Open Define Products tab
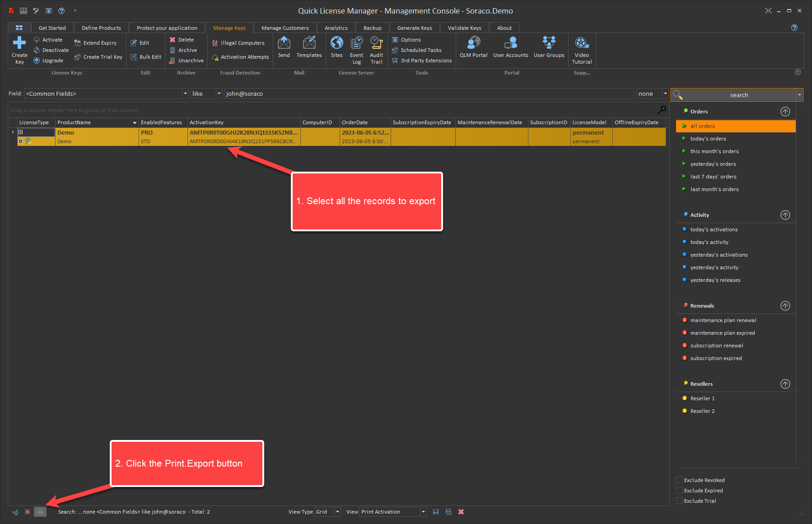The width and height of the screenshot is (812, 524). click(x=101, y=28)
